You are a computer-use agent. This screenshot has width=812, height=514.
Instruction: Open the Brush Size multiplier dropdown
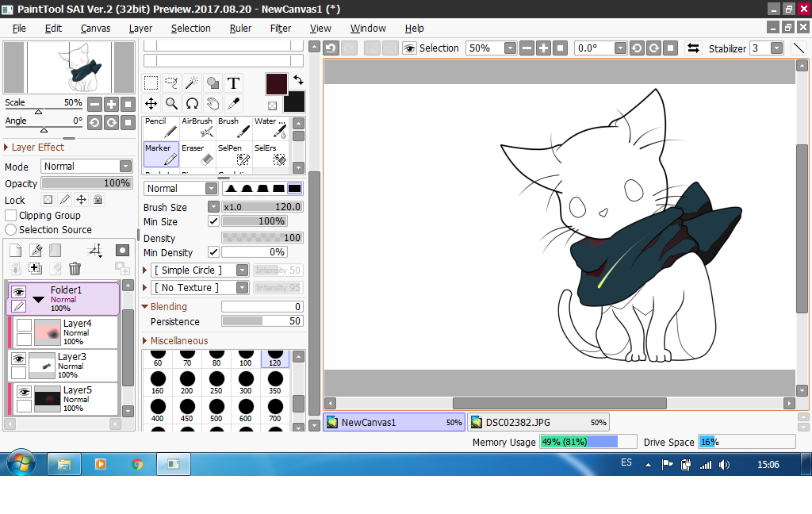point(213,207)
